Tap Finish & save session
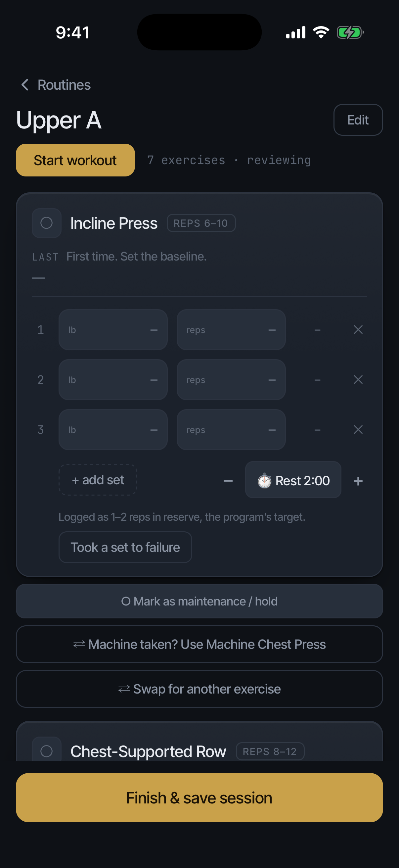 click(x=199, y=797)
